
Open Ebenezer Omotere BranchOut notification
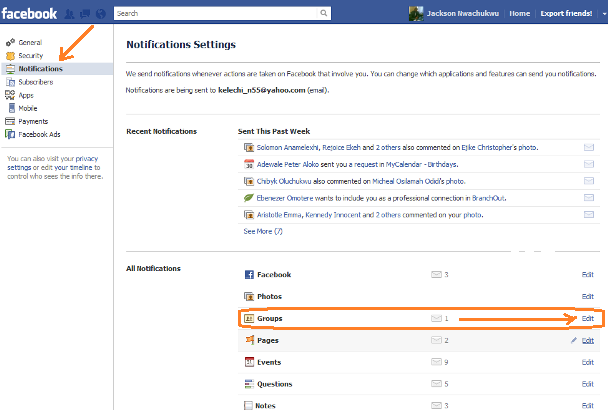pos(381,198)
